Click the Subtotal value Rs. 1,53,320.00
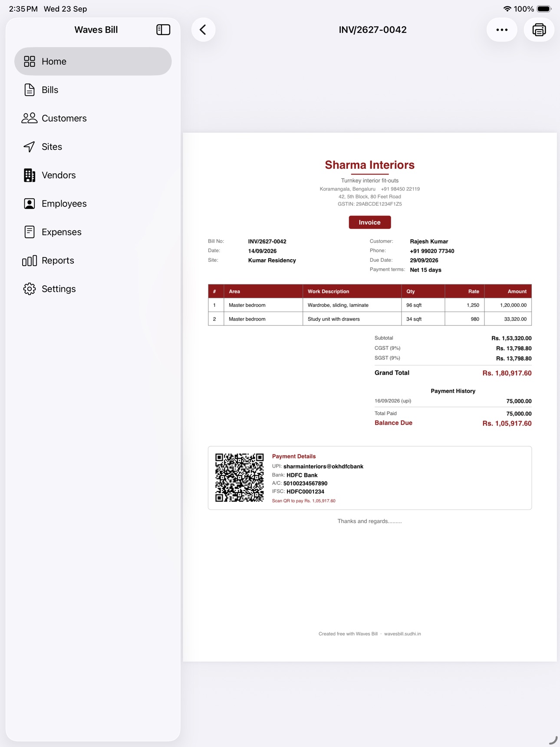 pos(511,338)
